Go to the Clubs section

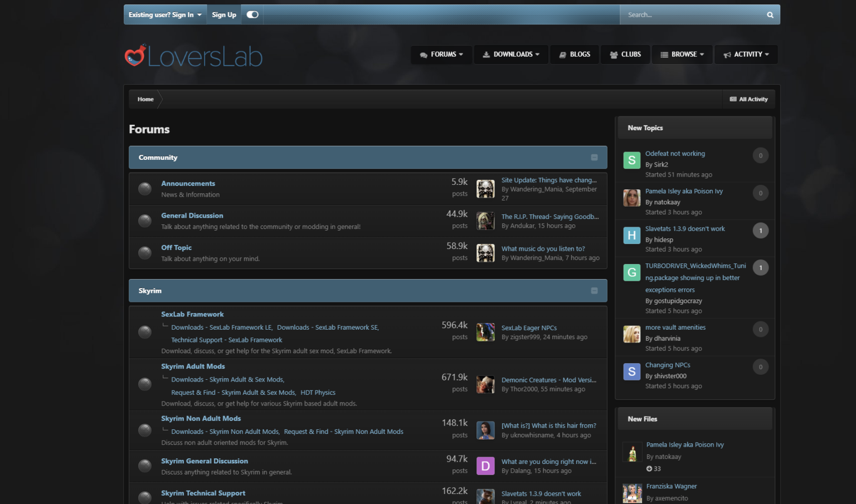[625, 55]
